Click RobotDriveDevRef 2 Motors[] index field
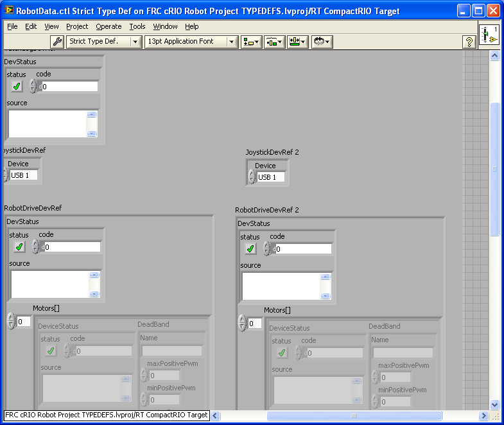Screen dimensions: 504x425 (x=255, y=324)
